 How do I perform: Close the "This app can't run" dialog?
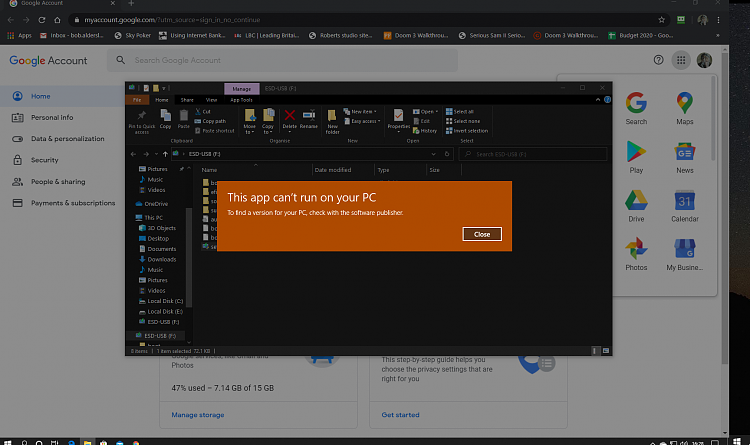482,234
